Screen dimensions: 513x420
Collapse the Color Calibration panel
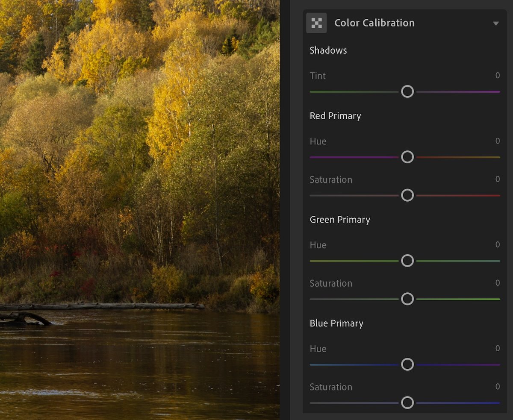tap(496, 23)
